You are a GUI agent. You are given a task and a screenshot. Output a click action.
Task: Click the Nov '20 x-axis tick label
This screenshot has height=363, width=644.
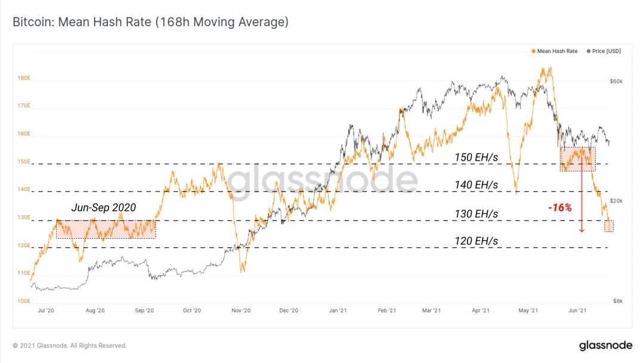pos(241,310)
